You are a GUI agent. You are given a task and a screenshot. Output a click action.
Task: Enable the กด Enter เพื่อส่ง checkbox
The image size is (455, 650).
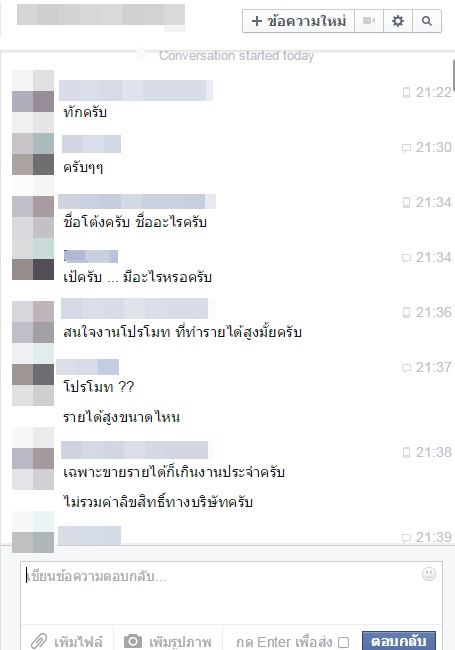tap(343, 642)
